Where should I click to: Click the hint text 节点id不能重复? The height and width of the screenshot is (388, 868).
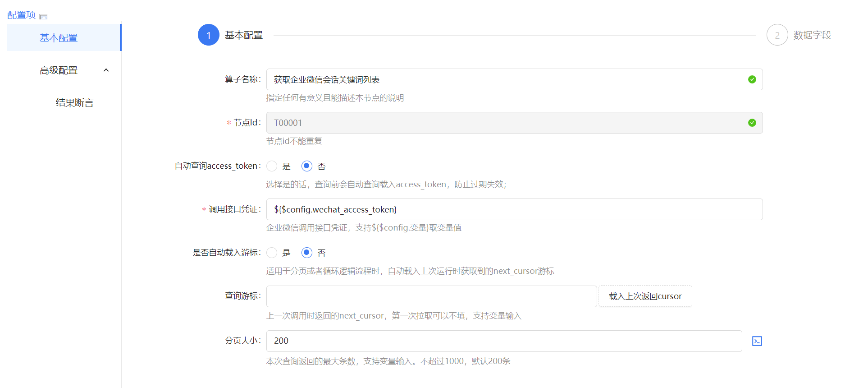pos(294,141)
